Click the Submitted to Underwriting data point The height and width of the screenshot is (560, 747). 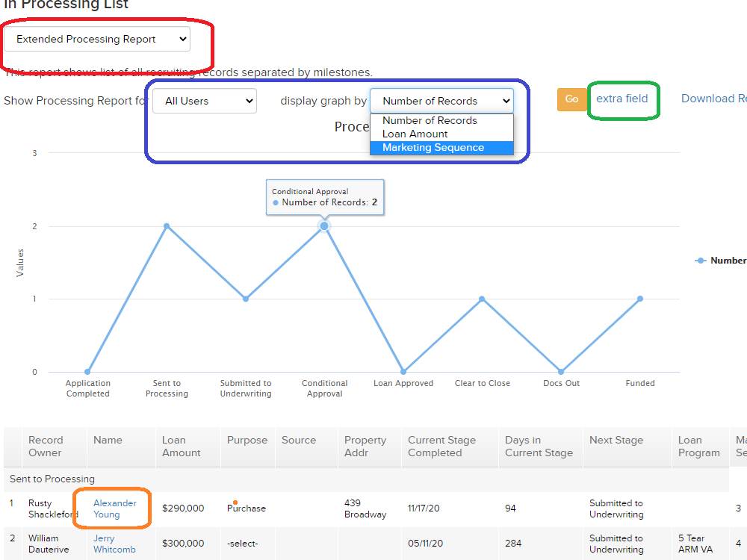click(245, 299)
